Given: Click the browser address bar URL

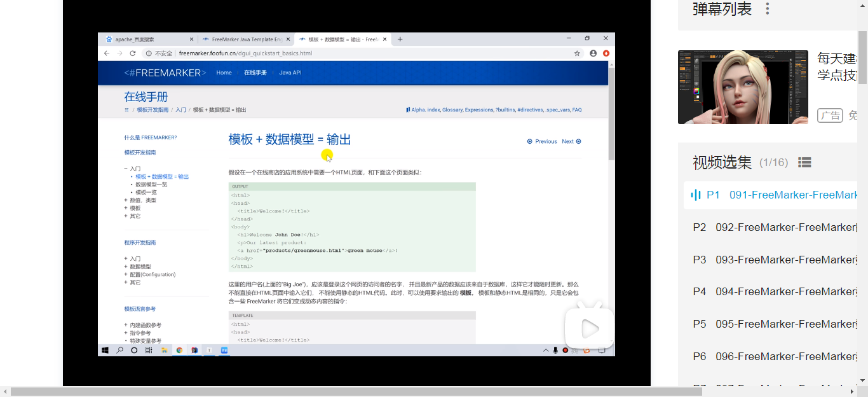Looking at the screenshot, I should pyautogui.click(x=245, y=53).
